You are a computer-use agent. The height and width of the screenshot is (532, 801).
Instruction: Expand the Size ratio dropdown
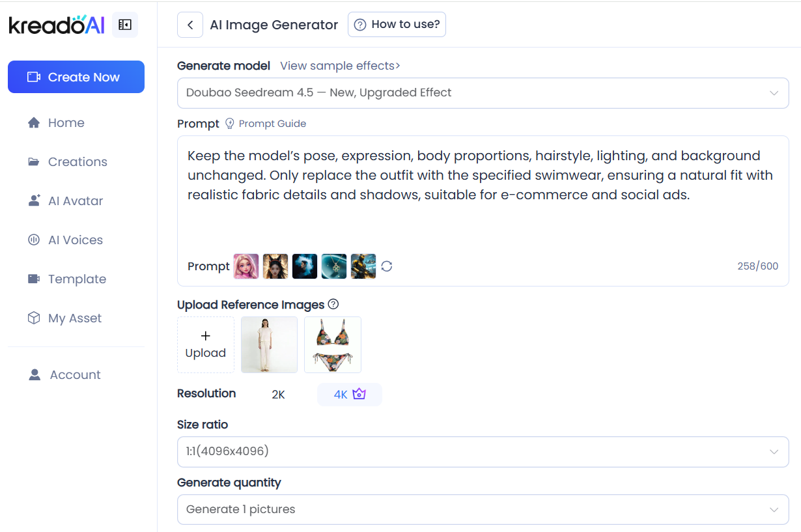[483, 452]
